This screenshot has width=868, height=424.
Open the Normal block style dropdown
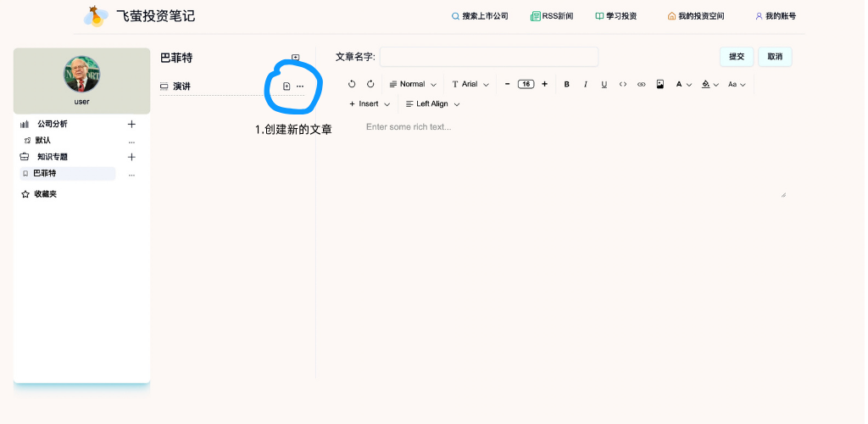pos(413,84)
